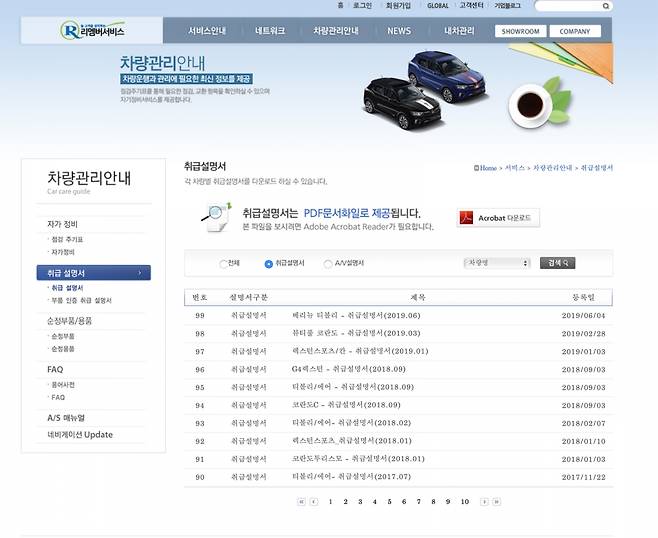Open the 차량명 dropdown selector
658x538 pixels.
(x=496, y=263)
